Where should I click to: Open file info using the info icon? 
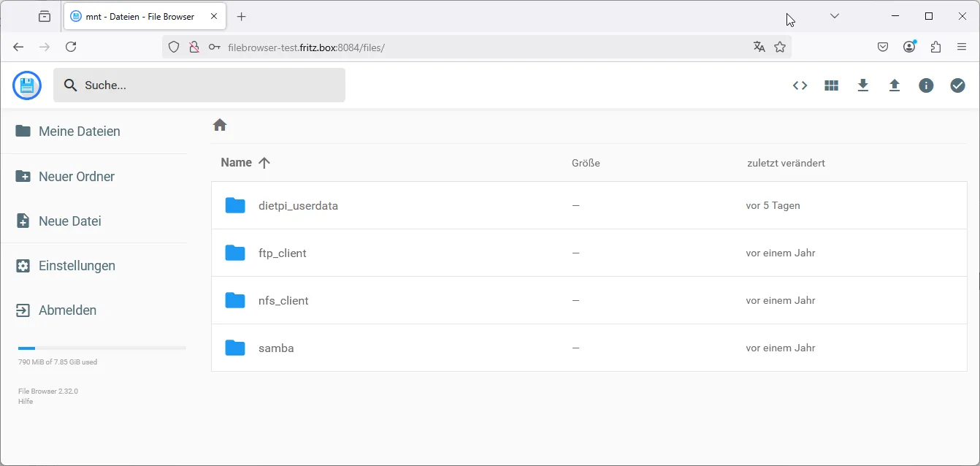[926, 85]
